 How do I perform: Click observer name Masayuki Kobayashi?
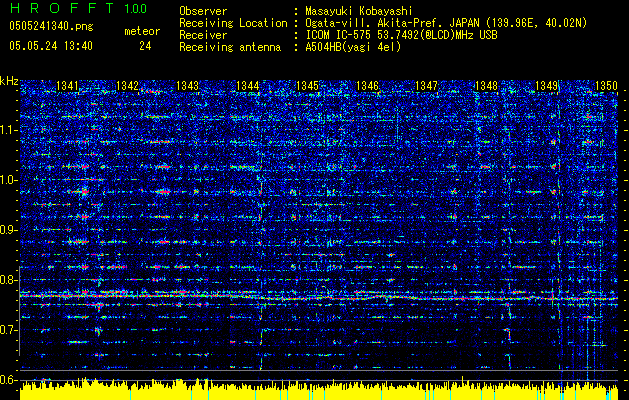(359, 11)
